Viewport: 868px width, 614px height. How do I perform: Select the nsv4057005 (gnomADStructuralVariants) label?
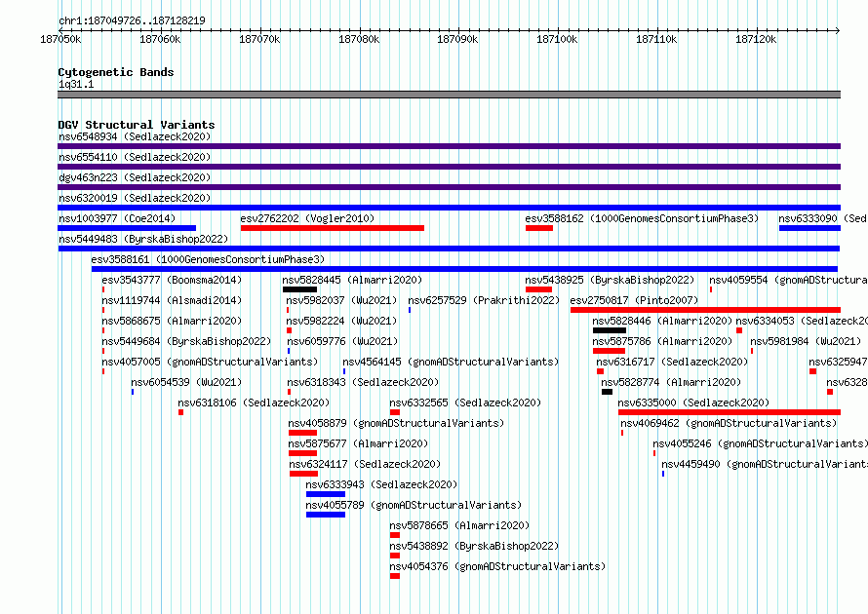(x=210, y=362)
